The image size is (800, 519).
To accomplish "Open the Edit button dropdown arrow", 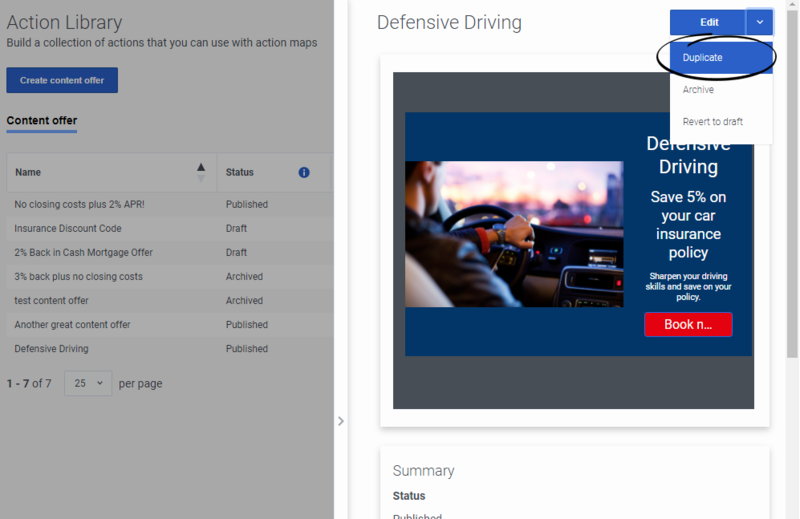I will click(x=760, y=22).
